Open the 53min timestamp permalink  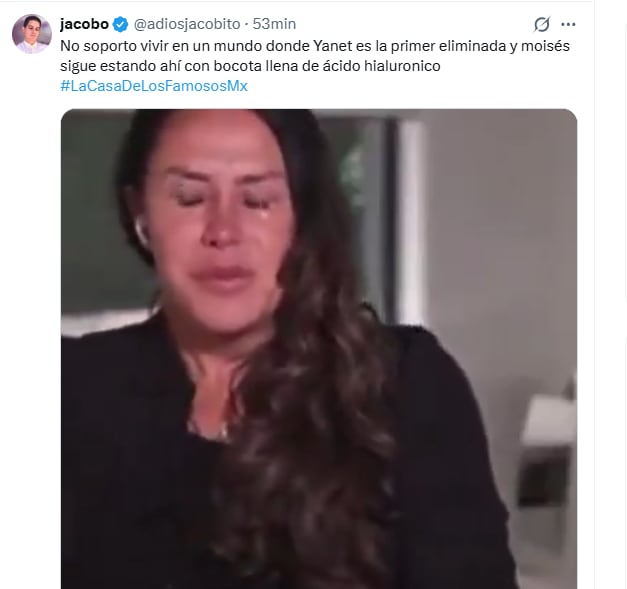coord(274,24)
